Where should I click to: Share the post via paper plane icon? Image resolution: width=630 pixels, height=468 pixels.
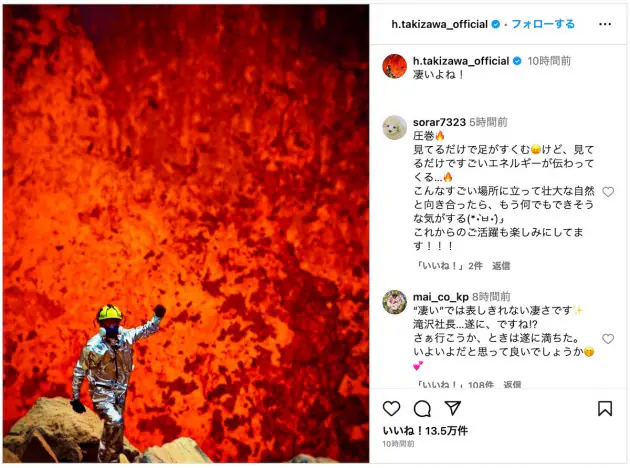point(453,408)
